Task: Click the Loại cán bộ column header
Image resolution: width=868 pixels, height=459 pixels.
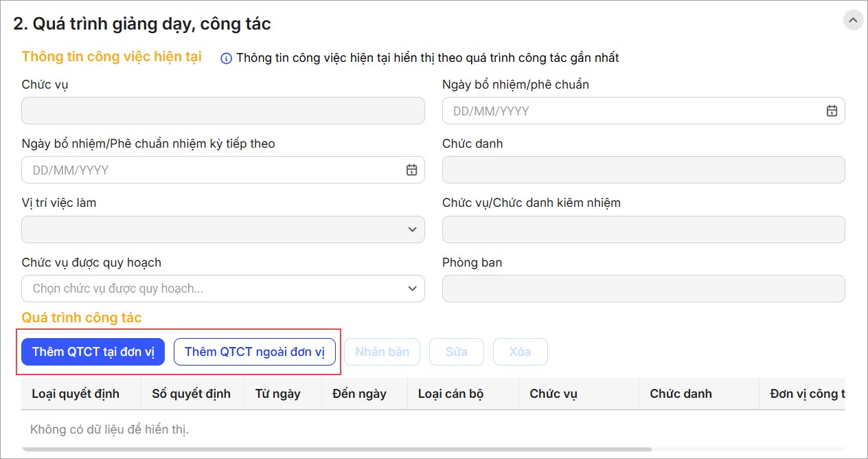Action: pos(450,394)
